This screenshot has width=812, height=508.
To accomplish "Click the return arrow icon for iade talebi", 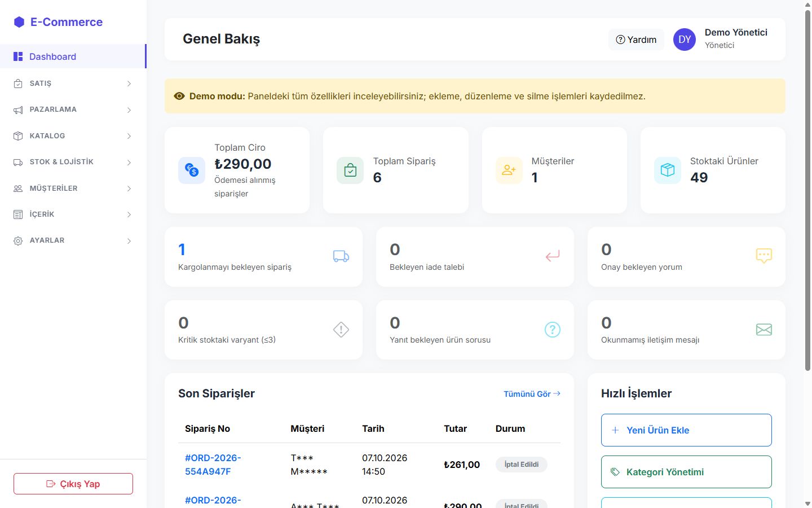I will [x=553, y=256].
